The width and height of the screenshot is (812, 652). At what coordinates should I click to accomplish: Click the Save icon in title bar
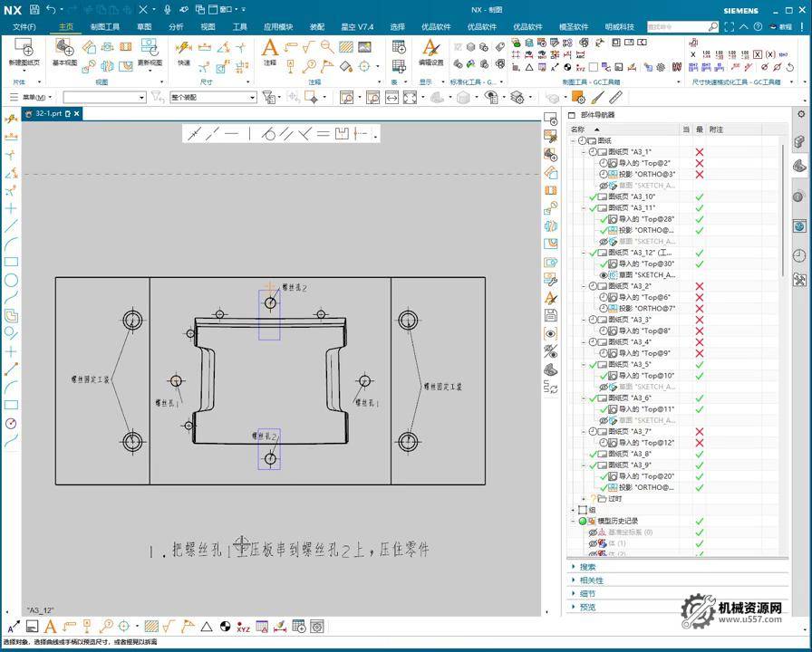point(34,9)
